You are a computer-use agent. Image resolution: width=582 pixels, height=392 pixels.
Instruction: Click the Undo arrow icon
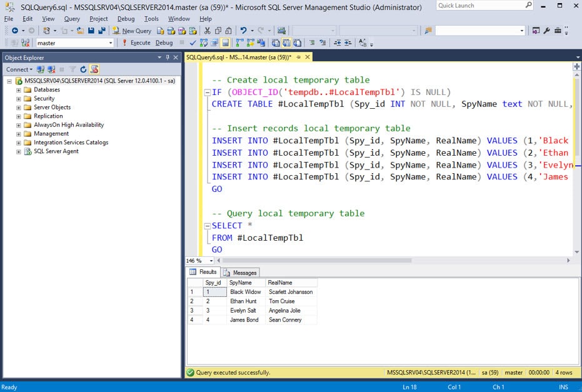243,31
